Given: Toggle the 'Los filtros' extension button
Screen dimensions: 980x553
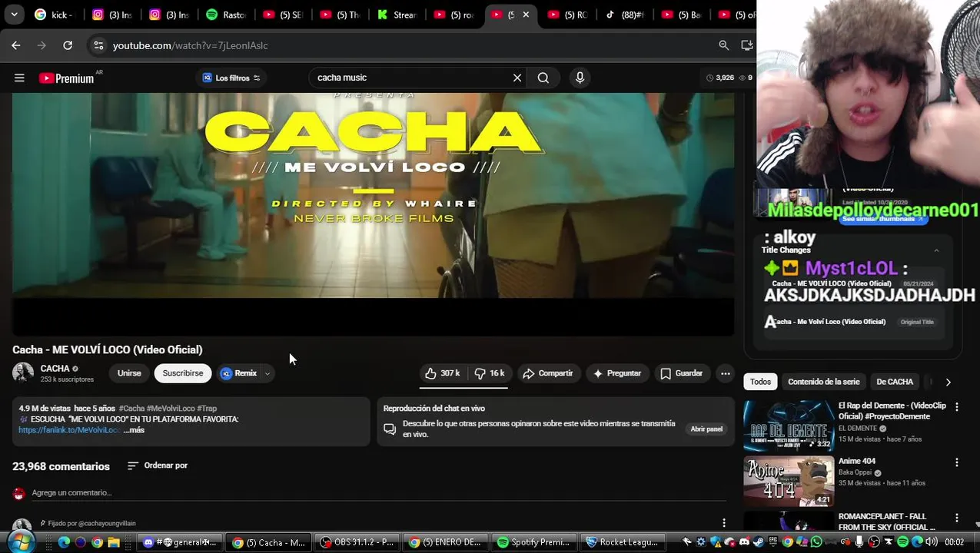Looking at the screenshot, I should pyautogui.click(x=231, y=78).
